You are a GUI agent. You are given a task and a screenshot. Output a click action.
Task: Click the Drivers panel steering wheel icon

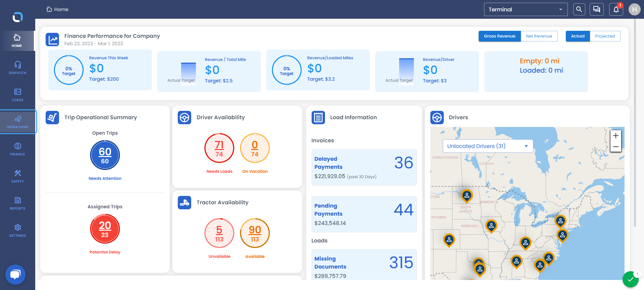pyautogui.click(x=437, y=118)
